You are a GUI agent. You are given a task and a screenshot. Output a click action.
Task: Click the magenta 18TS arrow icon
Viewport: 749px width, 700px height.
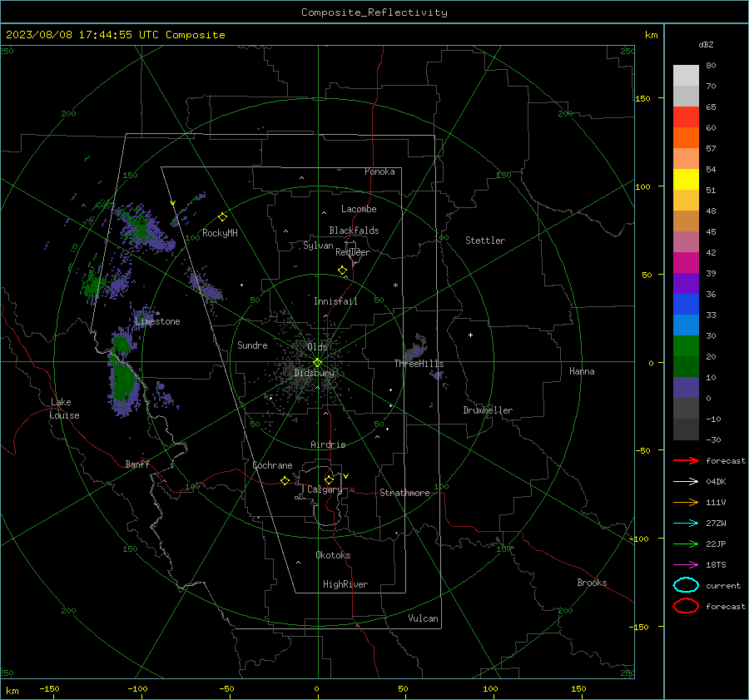pos(686,564)
